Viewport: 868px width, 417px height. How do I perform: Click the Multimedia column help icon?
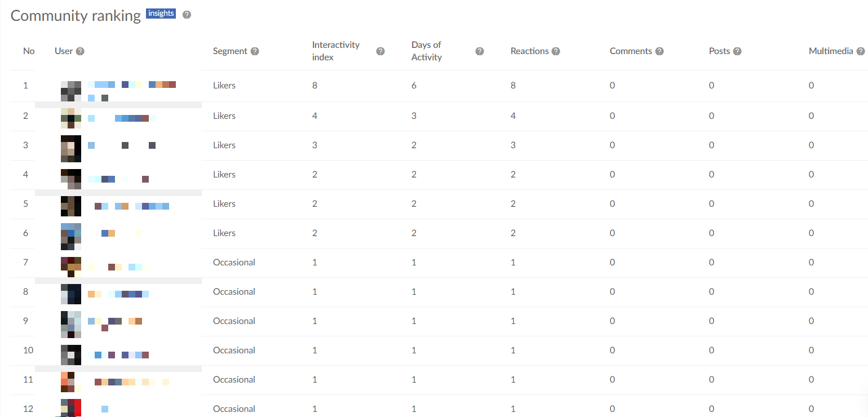[861, 51]
